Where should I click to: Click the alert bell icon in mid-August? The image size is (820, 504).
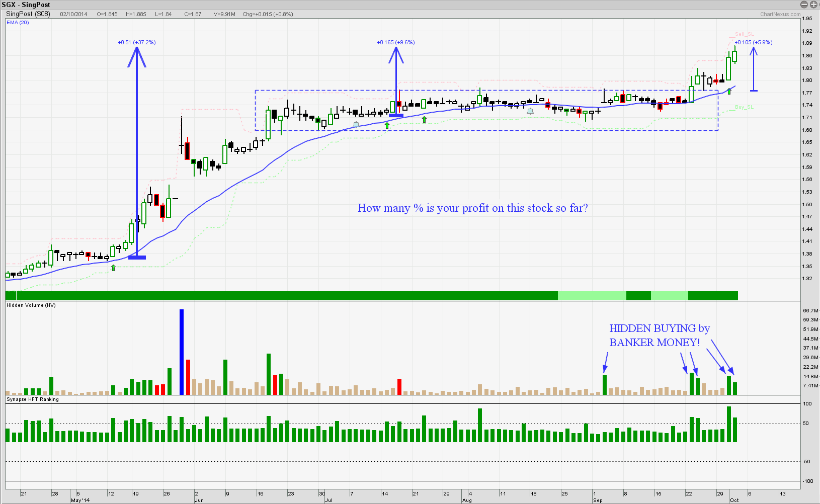click(530, 111)
